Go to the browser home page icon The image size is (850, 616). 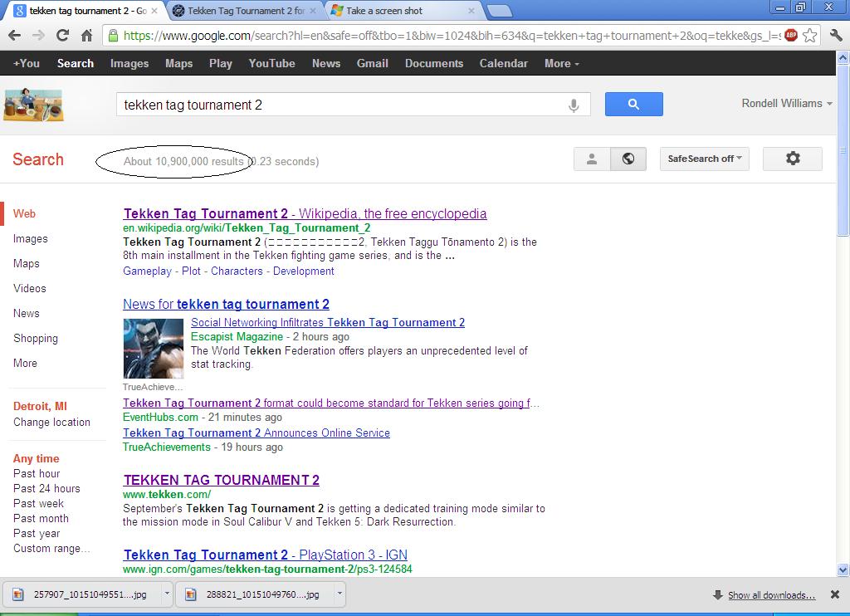click(x=86, y=36)
